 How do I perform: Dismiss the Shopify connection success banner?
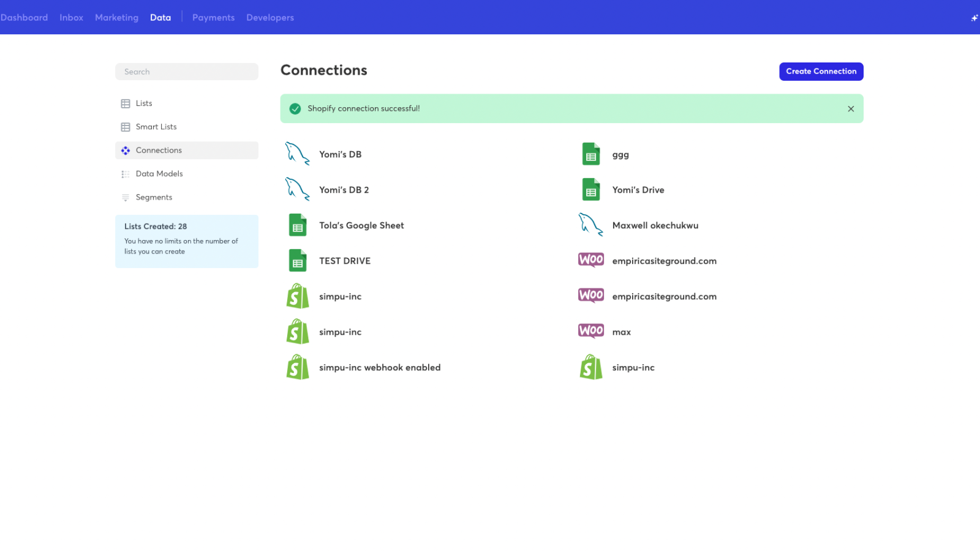tap(851, 109)
